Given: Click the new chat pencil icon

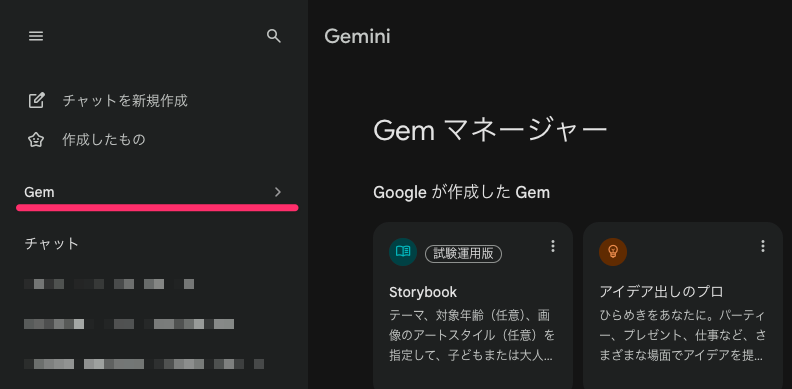Looking at the screenshot, I should (x=36, y=101).
